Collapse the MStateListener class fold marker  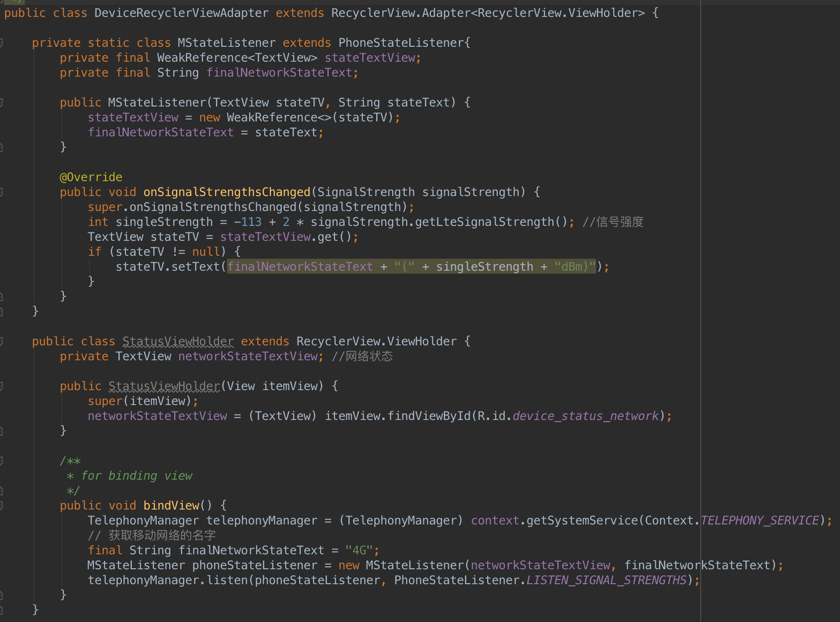(x=1, y=43)
